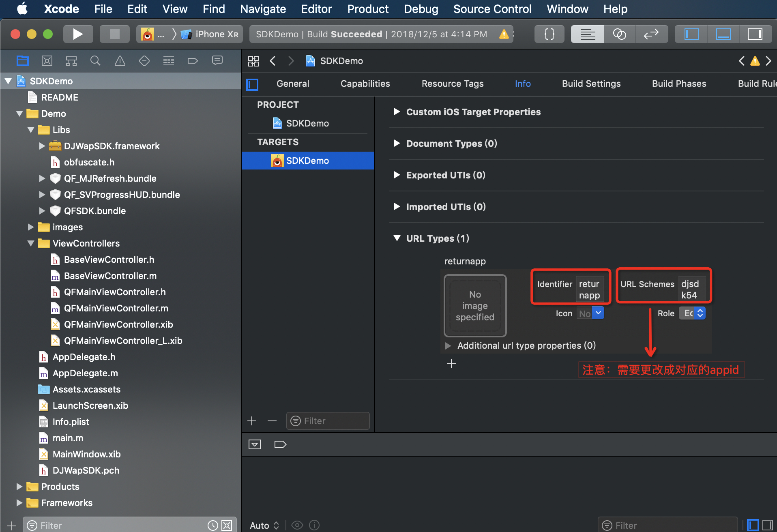Switch to the Standard editor

coord(587,34)
